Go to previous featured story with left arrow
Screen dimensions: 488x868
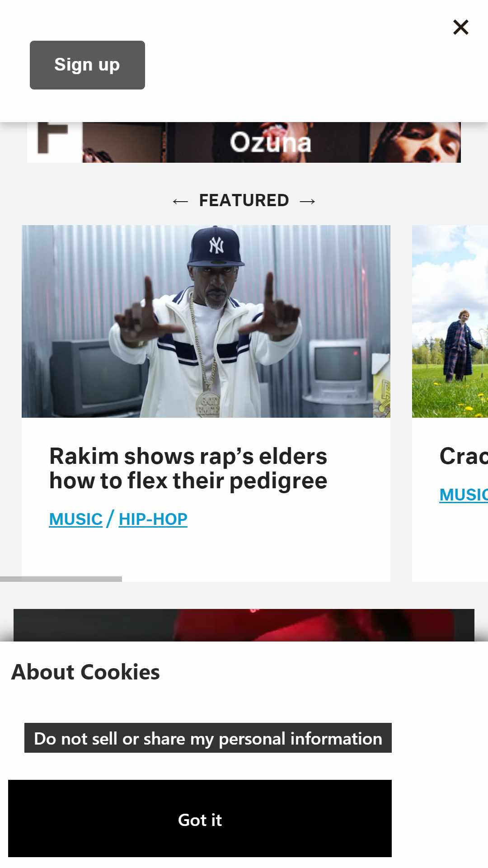pyautogui.click(x=180, y=201)
